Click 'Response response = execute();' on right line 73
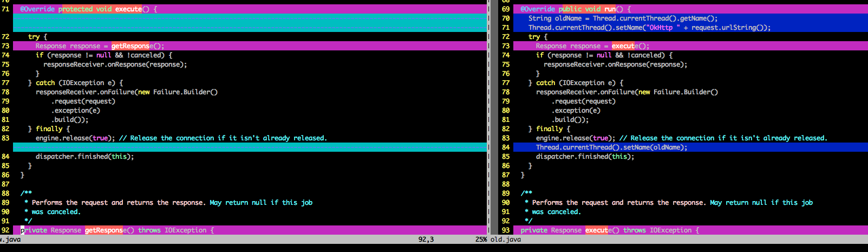The image size is (868, 252). coord(593,46)
